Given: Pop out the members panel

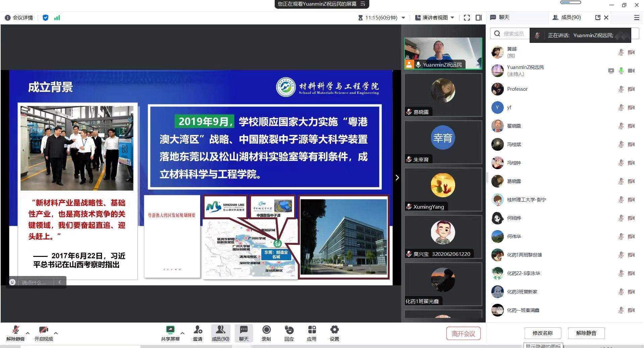Looking at the screenshot, I should [597, 17].
